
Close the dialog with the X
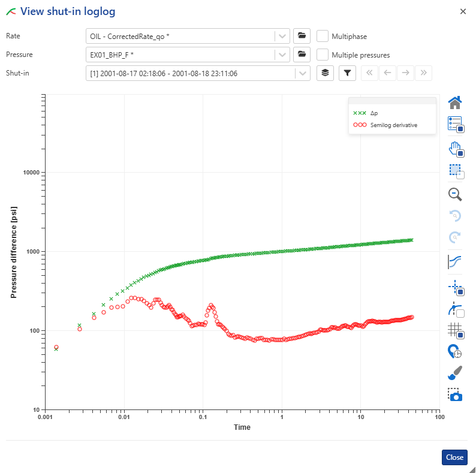click(x=463, y=11)
